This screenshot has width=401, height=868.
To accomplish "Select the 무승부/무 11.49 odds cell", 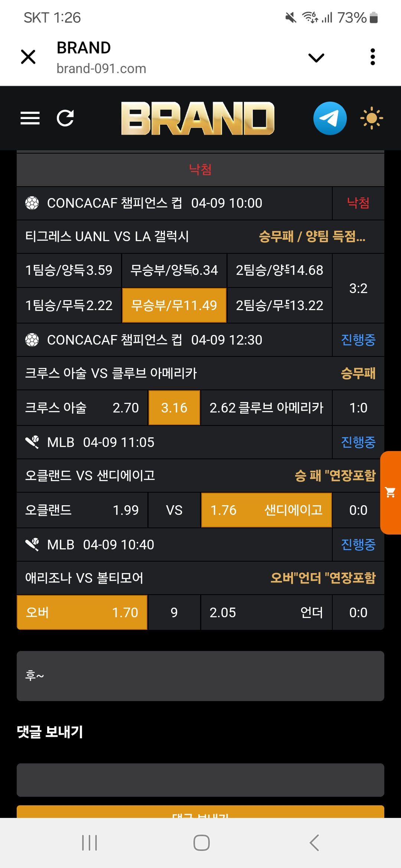I will pos(174,305).
